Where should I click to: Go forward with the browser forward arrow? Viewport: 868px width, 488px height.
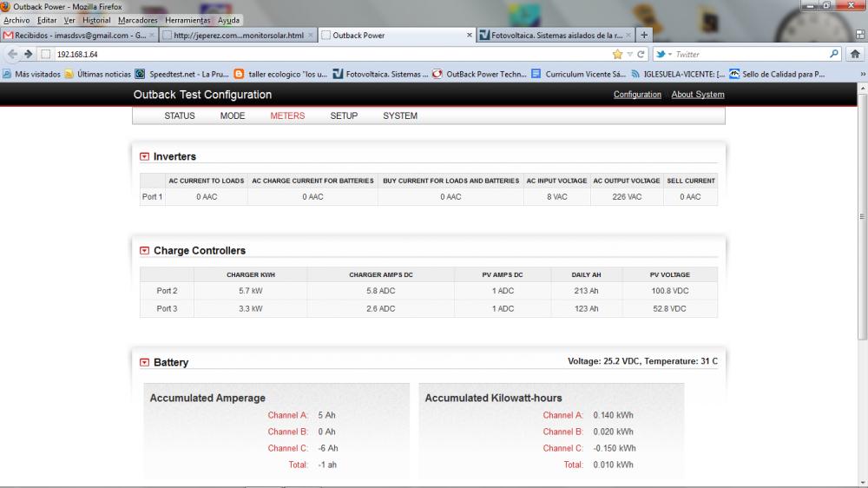pyautogui.click(x=29, y=55)
